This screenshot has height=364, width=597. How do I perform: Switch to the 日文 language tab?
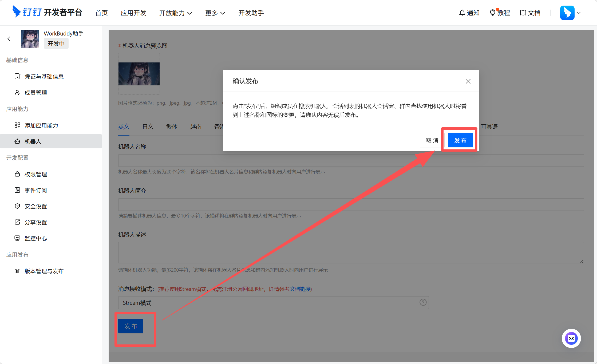(148, 126)
